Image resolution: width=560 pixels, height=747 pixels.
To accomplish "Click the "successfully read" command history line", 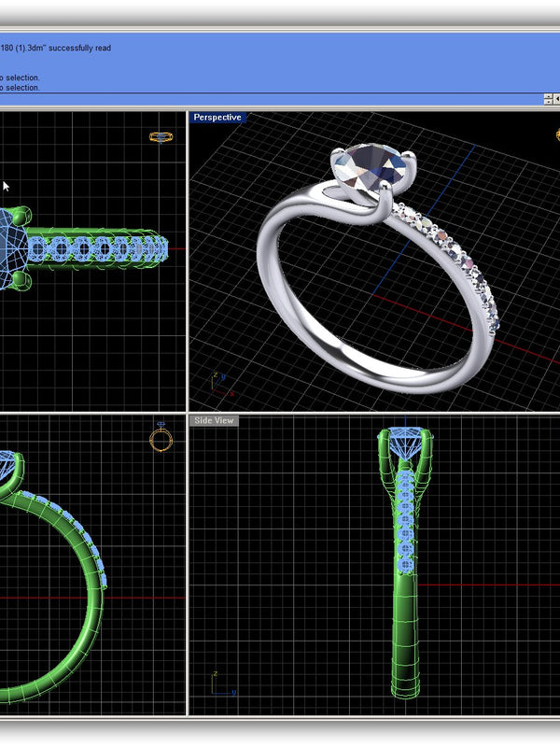I will coord(56,48).
